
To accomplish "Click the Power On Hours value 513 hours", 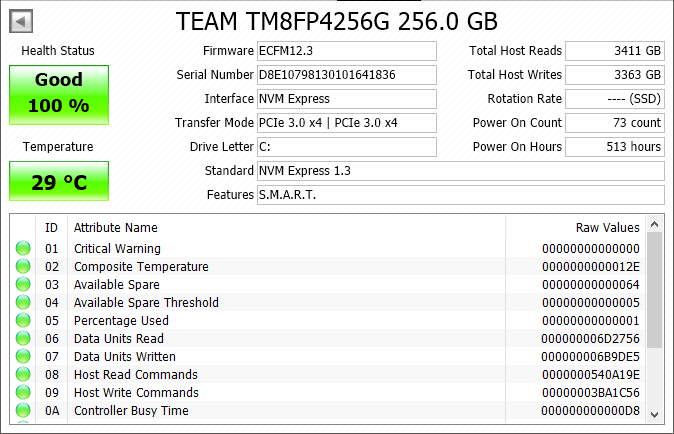I will pos(615,147).
